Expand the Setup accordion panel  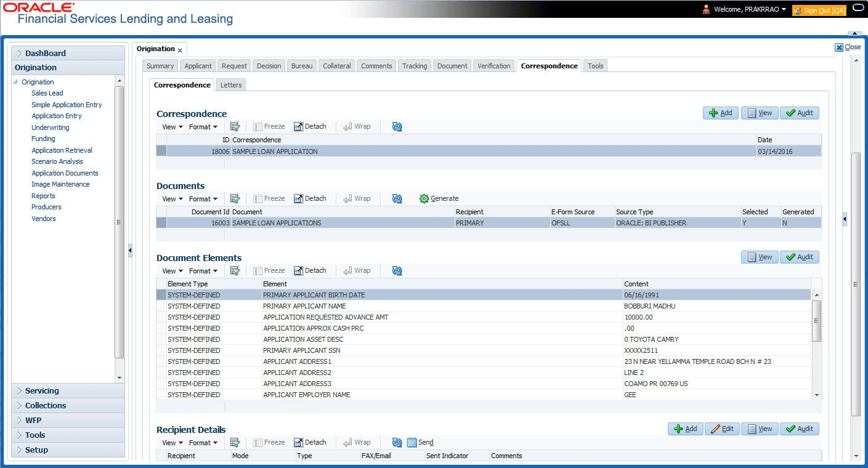(x=68, y=450)
